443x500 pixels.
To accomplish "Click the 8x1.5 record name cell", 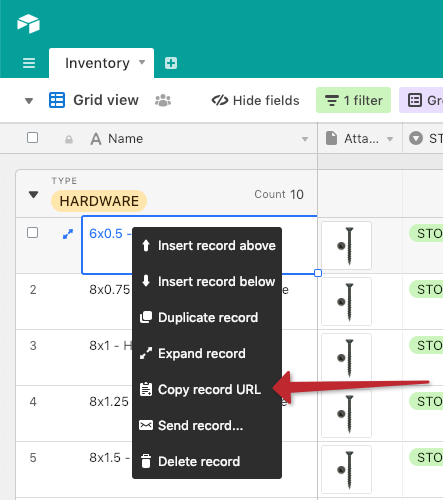I will 109,458.
